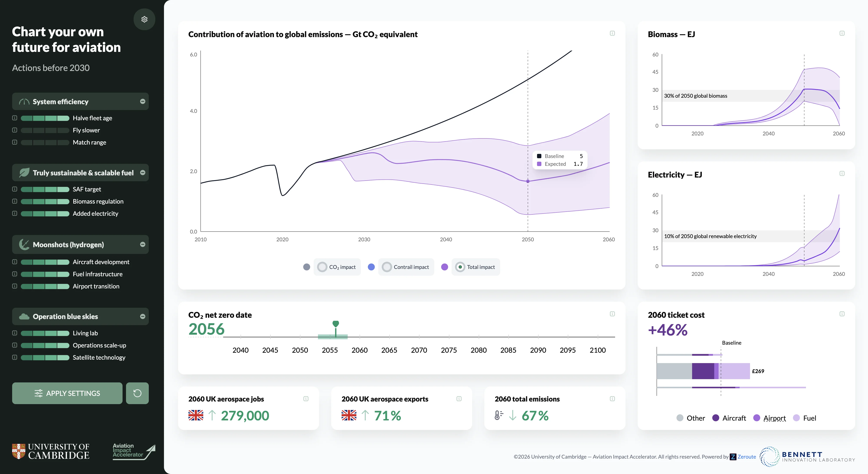
Task: Open the Zeroute link in footer
Action: (746, 457)
